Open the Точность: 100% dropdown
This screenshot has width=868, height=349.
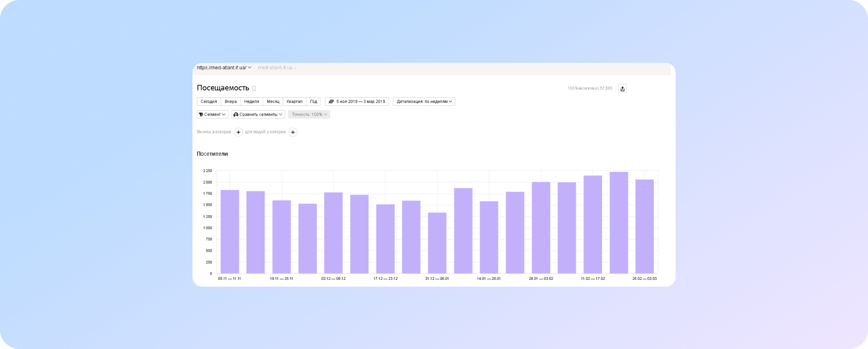[309, 115]
